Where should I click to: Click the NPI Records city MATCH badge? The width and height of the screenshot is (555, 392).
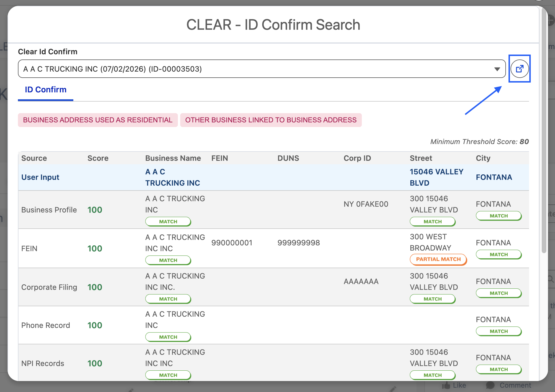click(x=499, y=369)
